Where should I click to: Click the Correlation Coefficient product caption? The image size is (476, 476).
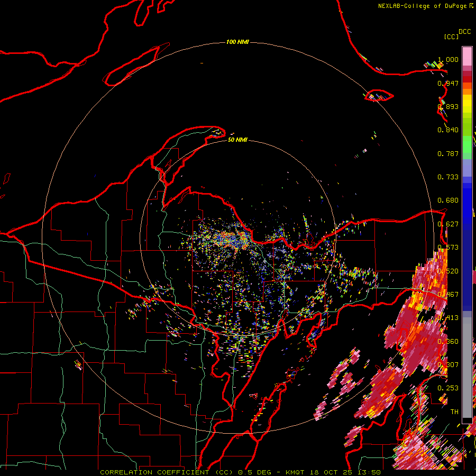tap(240, 472)
